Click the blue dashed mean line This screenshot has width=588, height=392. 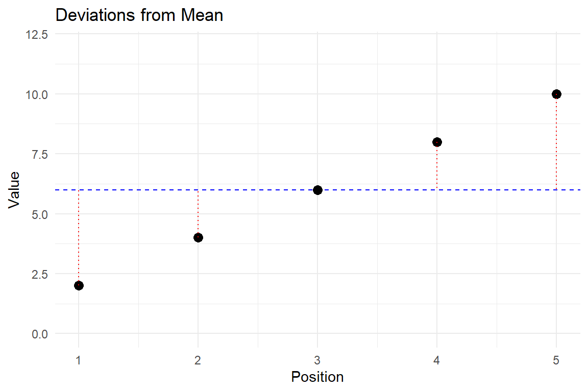coord(378,190)
